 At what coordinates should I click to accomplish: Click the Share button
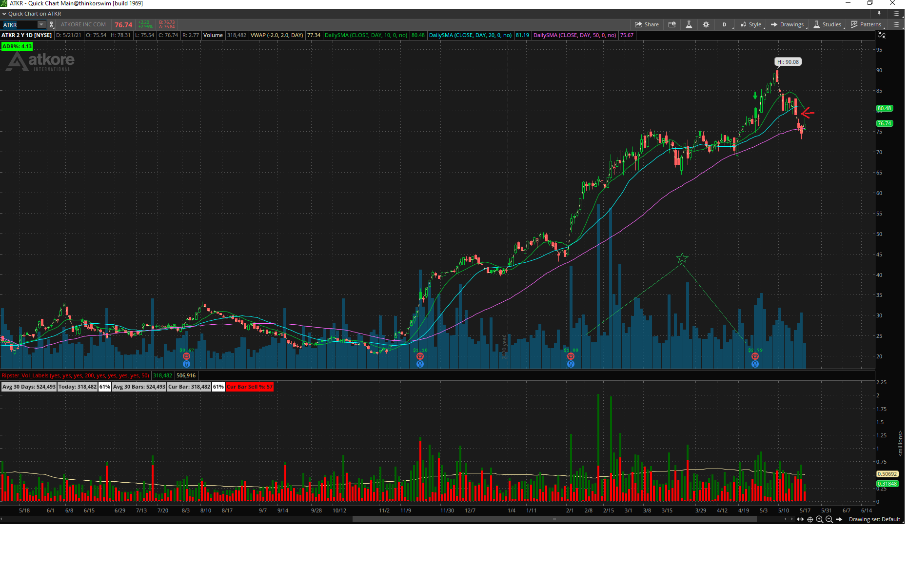pyautogui.click(x=647, y=24)
